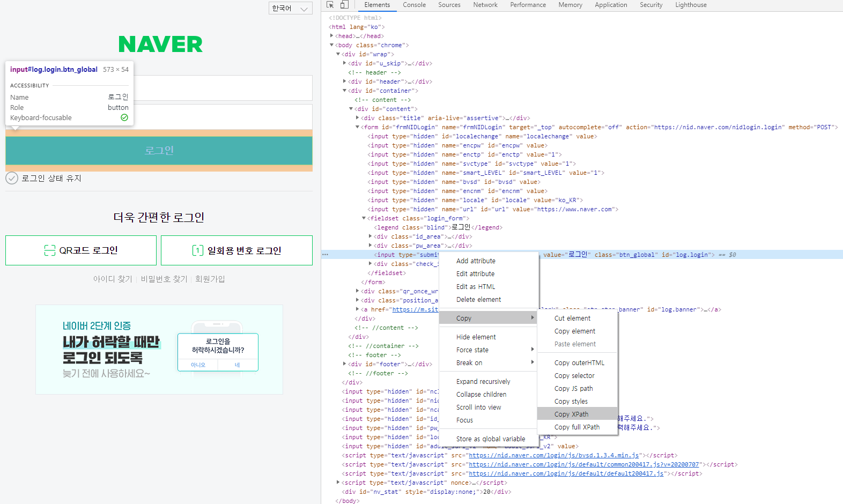
Task: Expand the head element node
Action: click(x=332, y=36)
